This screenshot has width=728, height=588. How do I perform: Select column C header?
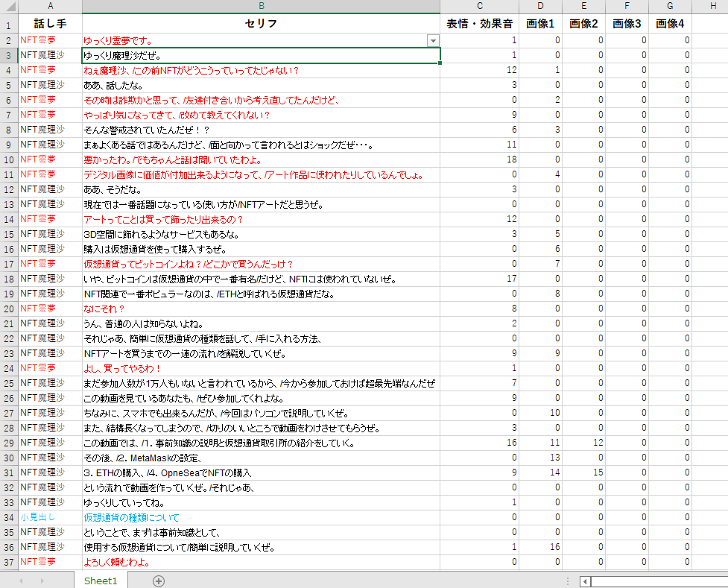[x=480, y=6]
